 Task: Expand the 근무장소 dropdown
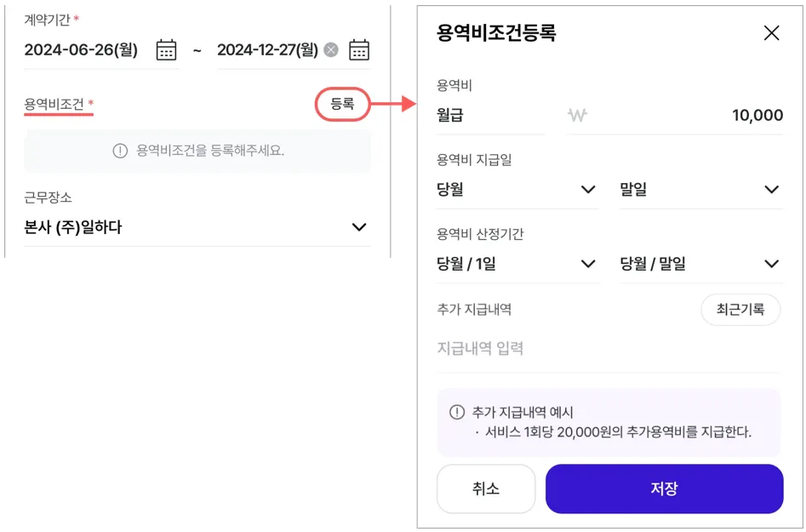tap(358, 227)
